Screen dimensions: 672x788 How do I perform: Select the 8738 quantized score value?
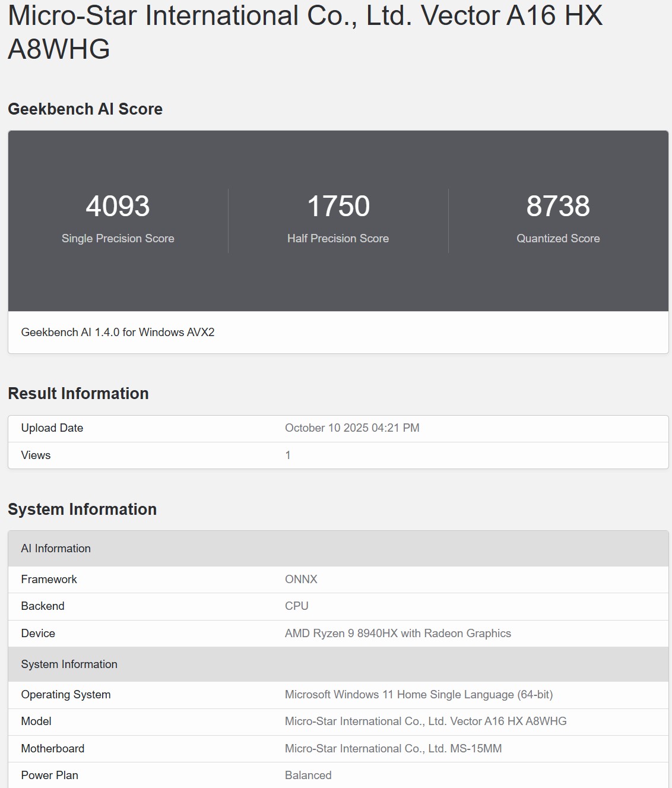click(x=557, y=207)
